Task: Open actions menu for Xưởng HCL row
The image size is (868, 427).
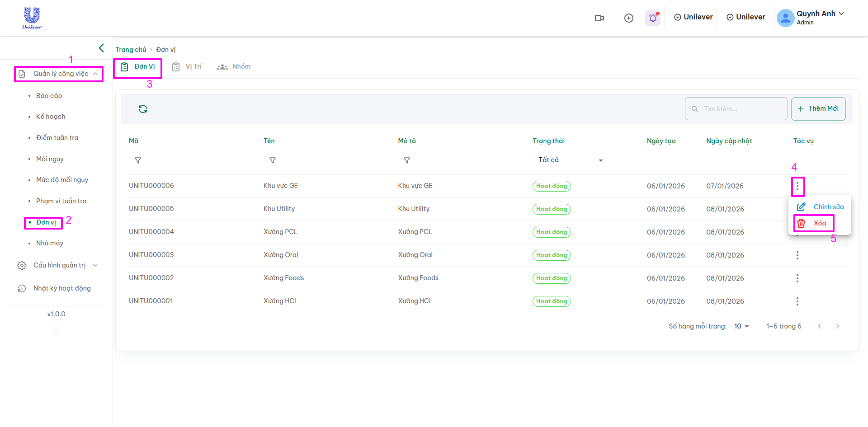Action: click(x=797, y=301)
